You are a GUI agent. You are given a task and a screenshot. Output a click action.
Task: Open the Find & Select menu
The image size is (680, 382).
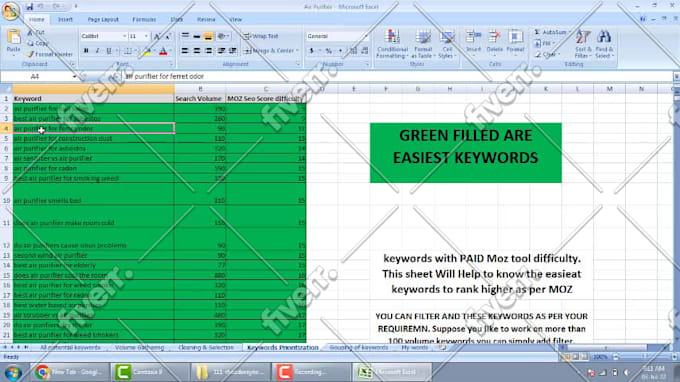pos(604,44)
